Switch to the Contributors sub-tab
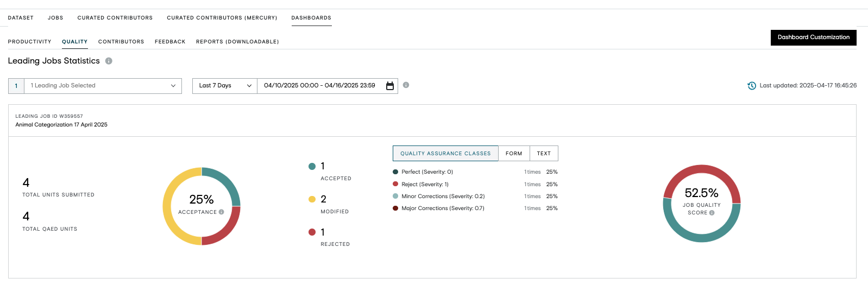This screenshot has height=285, width=868. (121, 42)
